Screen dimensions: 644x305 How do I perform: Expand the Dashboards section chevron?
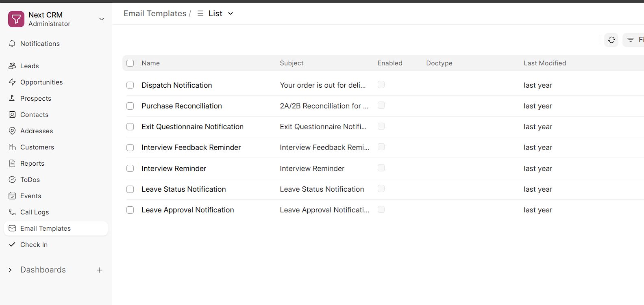tap(10, 270)
